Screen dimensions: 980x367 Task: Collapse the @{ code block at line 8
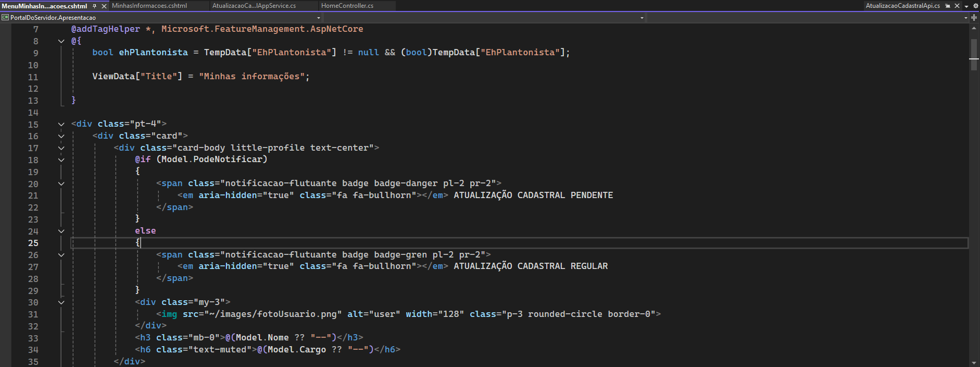(x=61, y=41)
